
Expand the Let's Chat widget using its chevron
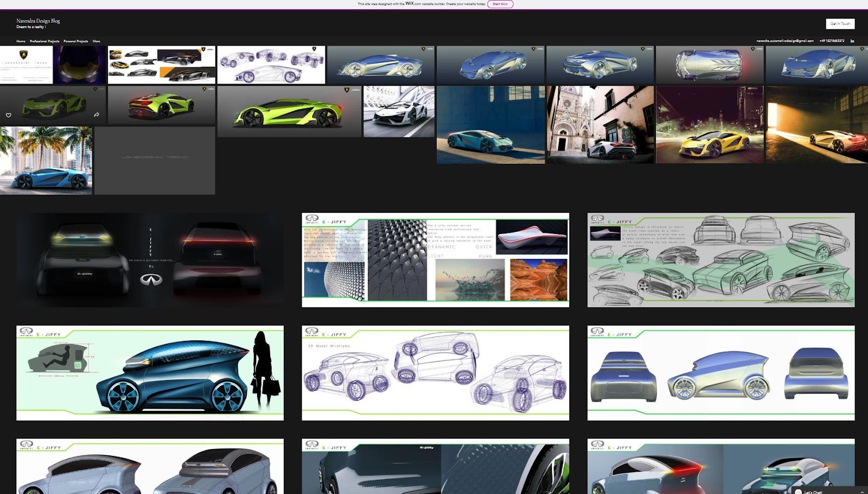pyautogui.click(x=862, y=492)
